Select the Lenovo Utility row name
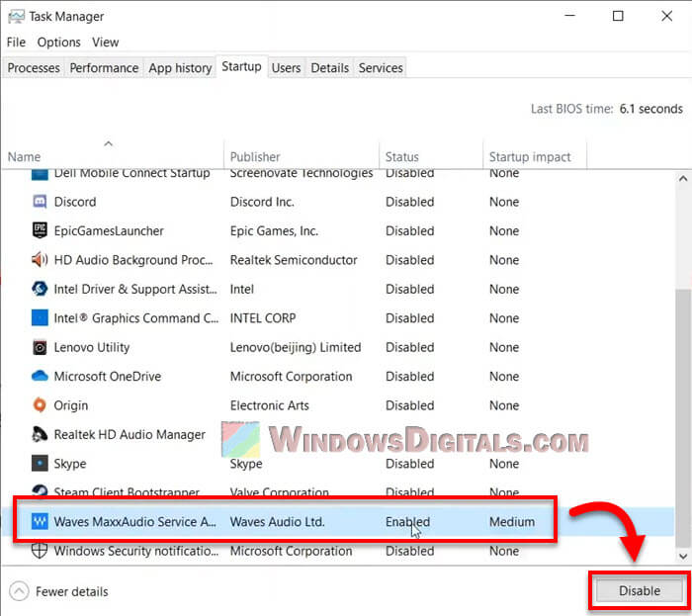 (x=92, y=347)
